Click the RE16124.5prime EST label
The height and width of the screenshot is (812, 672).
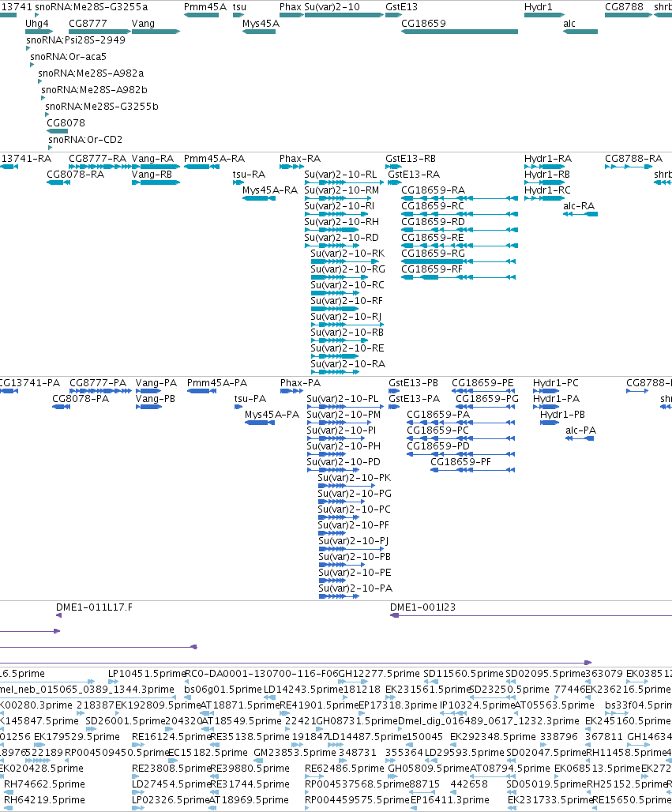pos(171,736)
